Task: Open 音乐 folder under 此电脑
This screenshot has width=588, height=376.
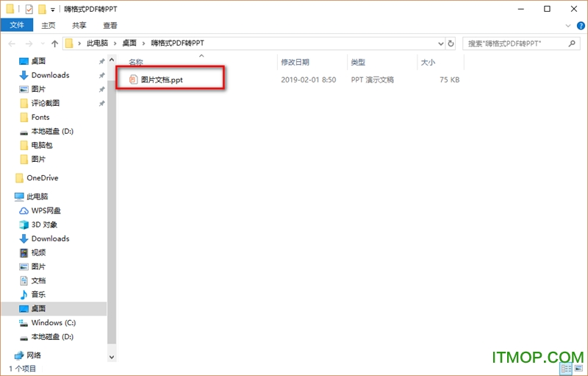Action: [38, 294]
